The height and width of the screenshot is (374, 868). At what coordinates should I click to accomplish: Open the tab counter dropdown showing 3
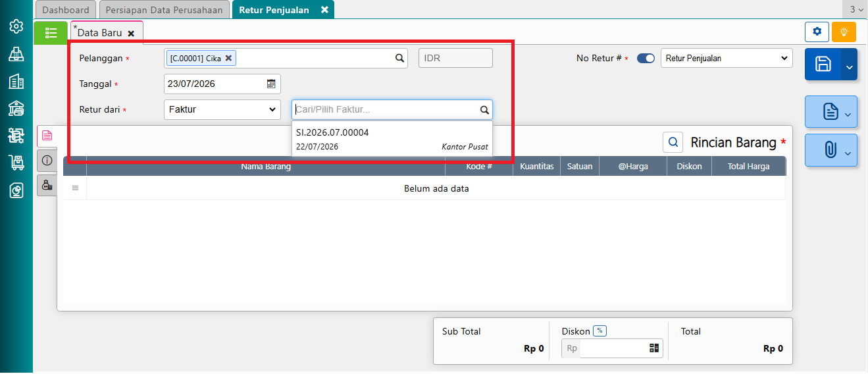tap(855, 9)
